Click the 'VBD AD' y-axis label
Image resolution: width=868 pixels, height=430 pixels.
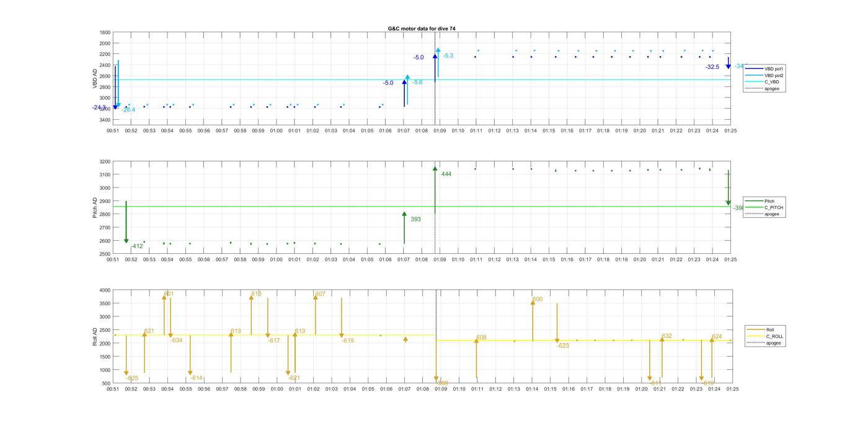coord(95,78)
